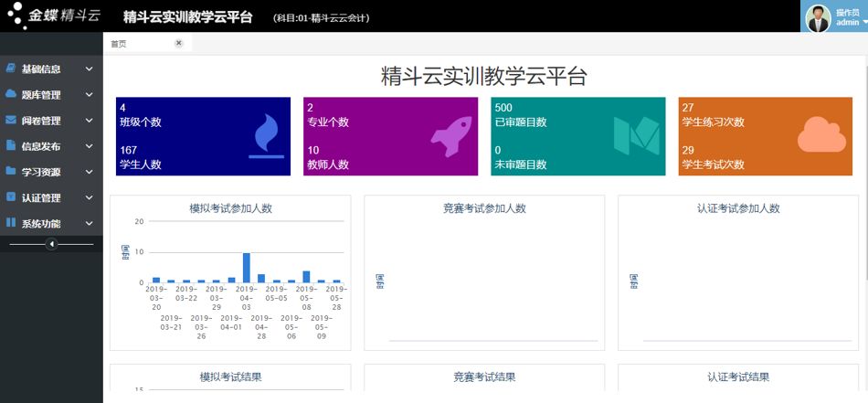Image resolution: width=868 pixels, height=403 pixels.
Task: Expand the 阅卷管理 menu chevron
Action: tap(90, 120)
